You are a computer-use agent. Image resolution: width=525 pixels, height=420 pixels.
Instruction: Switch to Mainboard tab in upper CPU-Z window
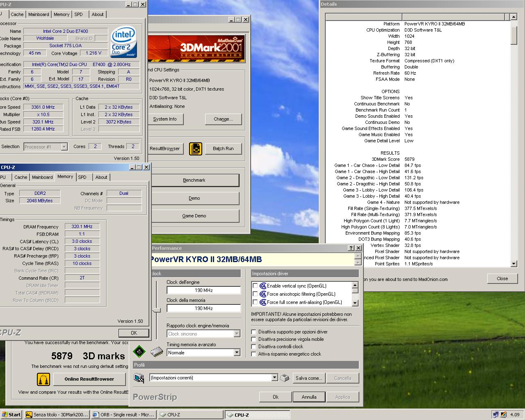(39, 14)
